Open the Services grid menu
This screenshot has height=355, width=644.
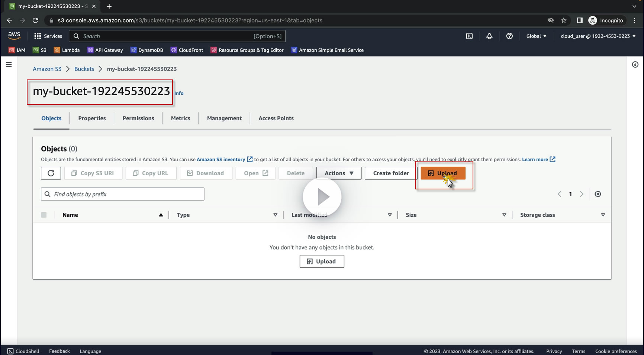[48, 36]
